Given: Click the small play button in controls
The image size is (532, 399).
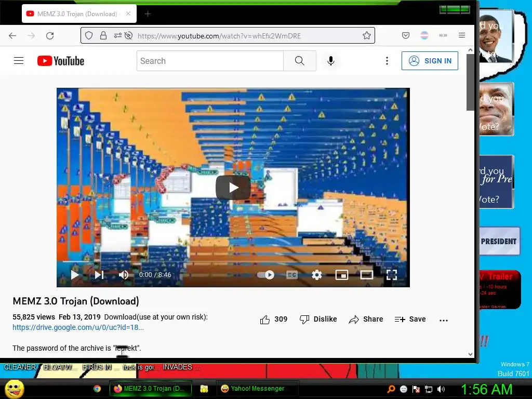Looking at the screenshot, I should pyautogui.click(x=75, y=275).
